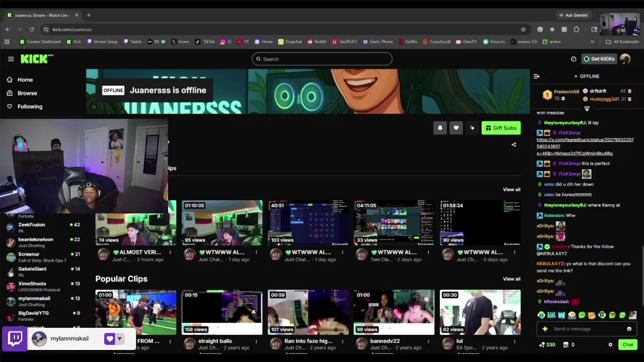This screenshot has height=362, width=644.
Task: Open the ALMOST VERI... 74 views video
Action: pos(136,223)
